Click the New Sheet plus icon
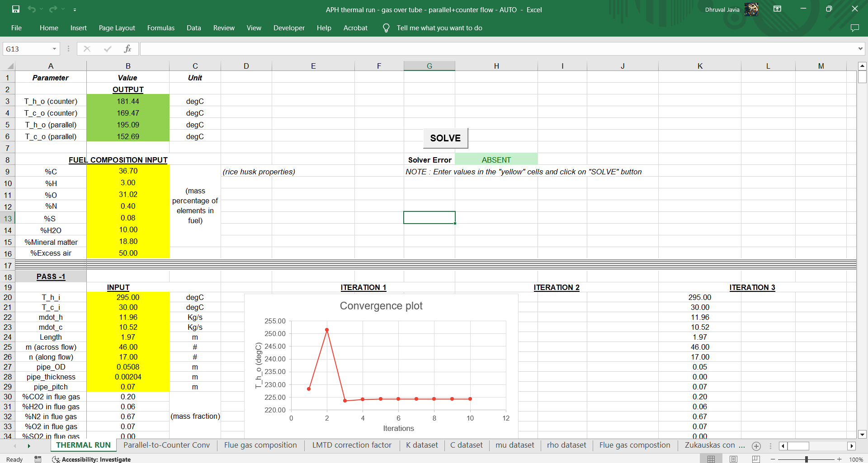The width and height of the screenshot is (868, 463). 756,446
